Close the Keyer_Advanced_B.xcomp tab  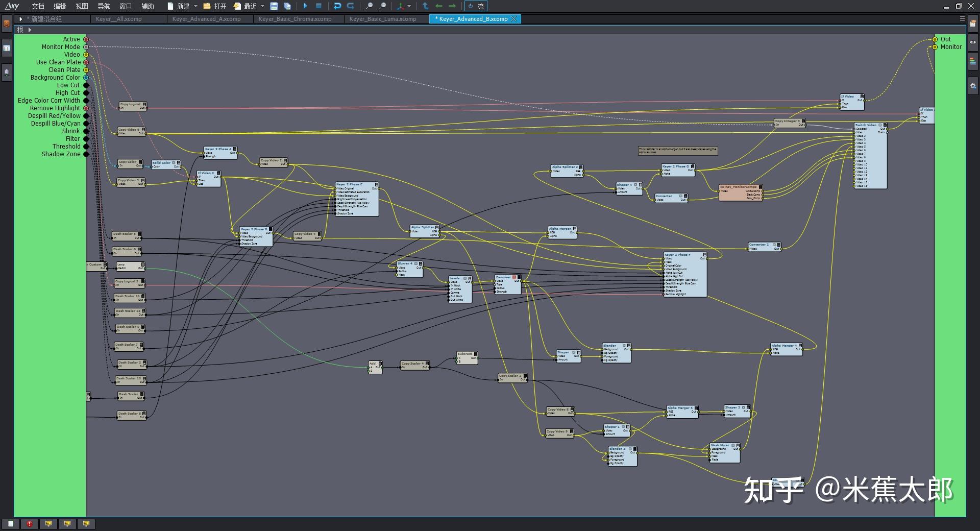[514, 19]
